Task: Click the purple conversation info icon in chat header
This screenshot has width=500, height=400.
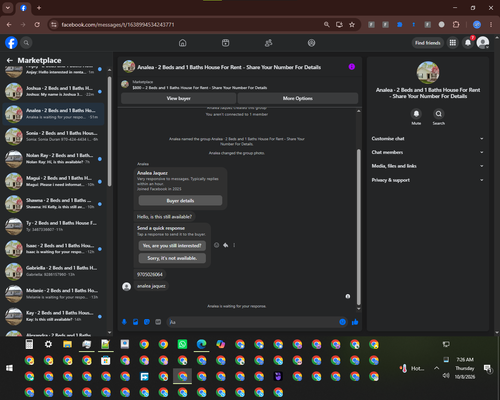Action: (352, 67)
